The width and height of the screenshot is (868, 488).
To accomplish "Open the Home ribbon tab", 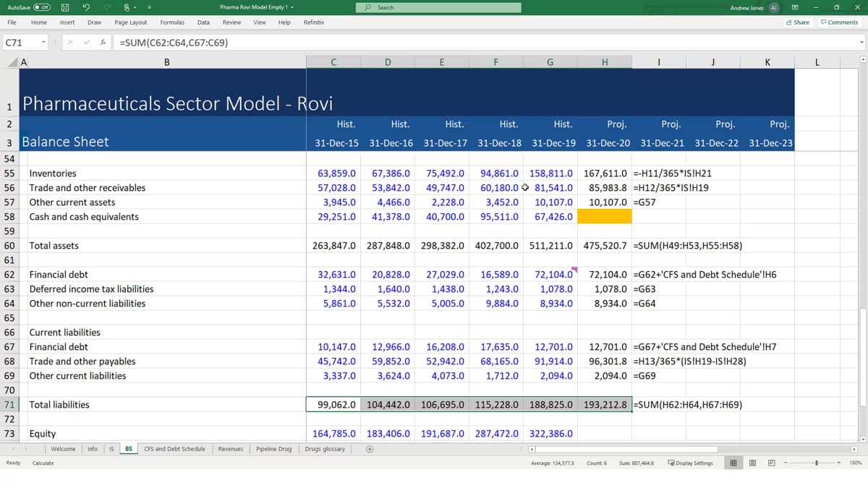I will [39, 22].
